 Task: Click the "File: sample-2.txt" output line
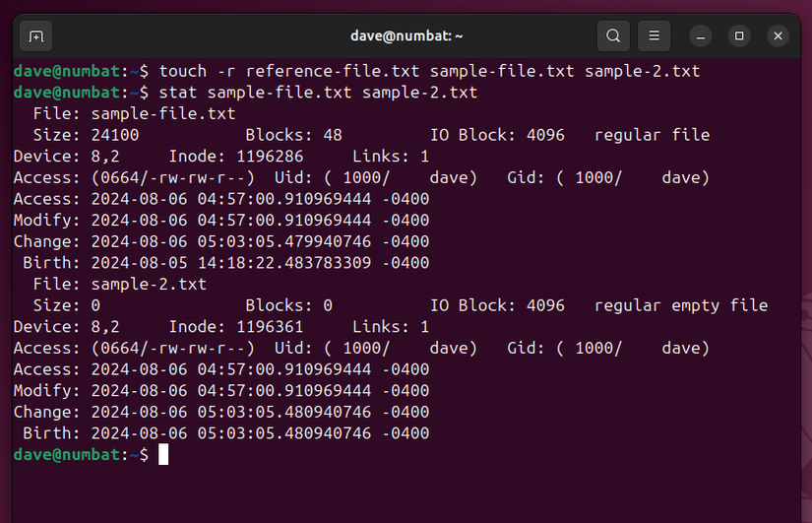point(120,285)
